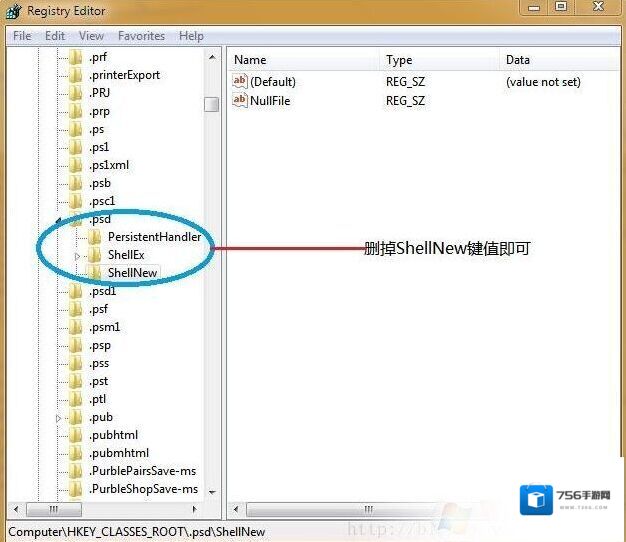This screenshot has height=542, width=626.
Task: Click the ShellNew folder icon
Action: point(95,273)
